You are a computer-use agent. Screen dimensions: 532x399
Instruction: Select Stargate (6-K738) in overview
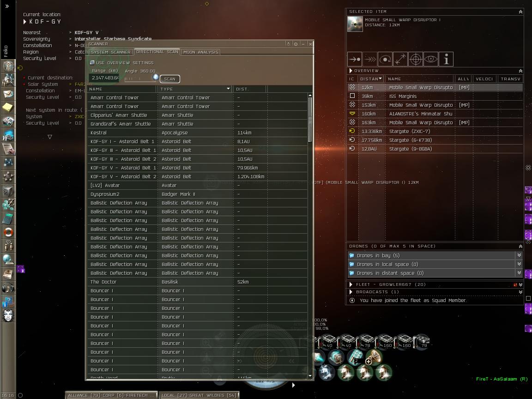[x=435, y=140]
